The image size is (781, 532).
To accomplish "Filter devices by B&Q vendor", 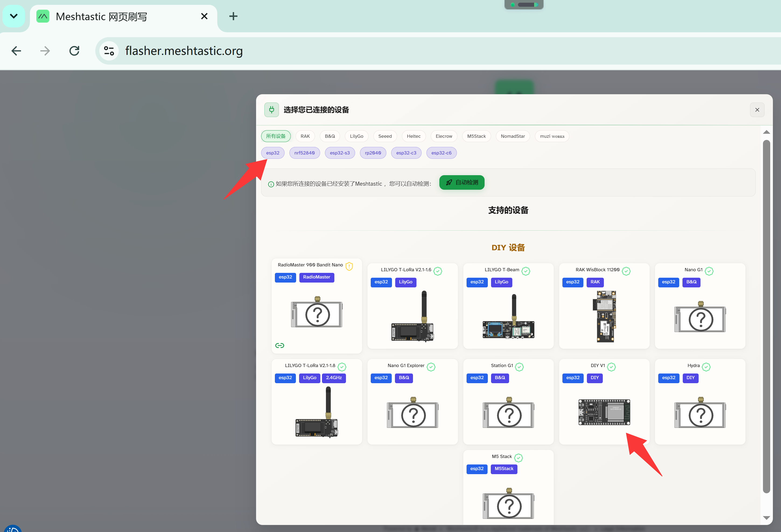I will [330, 136].
